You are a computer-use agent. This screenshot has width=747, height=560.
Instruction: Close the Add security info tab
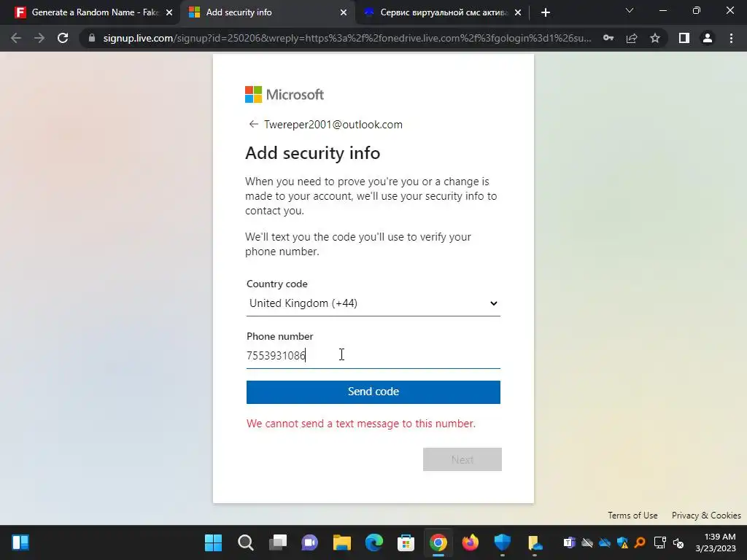pos(344,12)
